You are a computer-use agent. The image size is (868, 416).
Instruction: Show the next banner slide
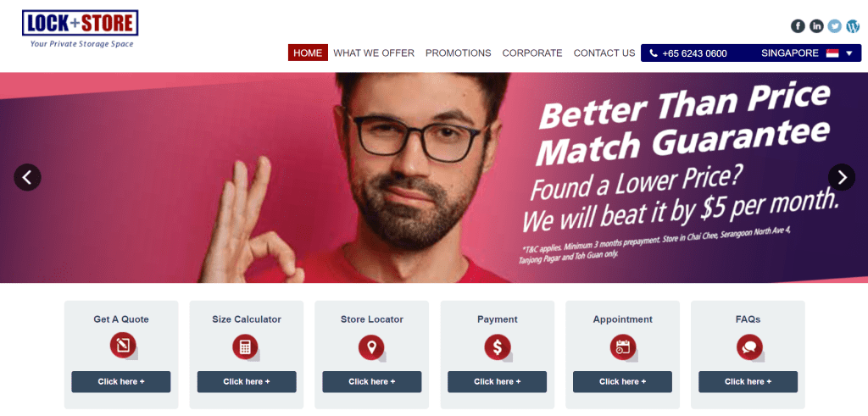(842, 177)
